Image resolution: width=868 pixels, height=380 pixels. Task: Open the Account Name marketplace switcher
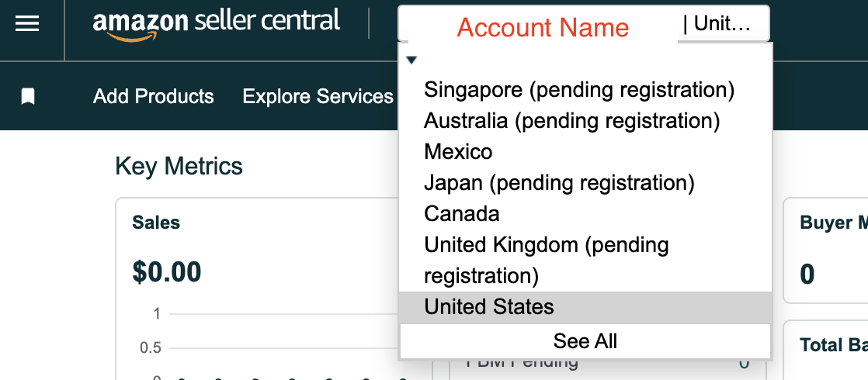coord(543,27)
